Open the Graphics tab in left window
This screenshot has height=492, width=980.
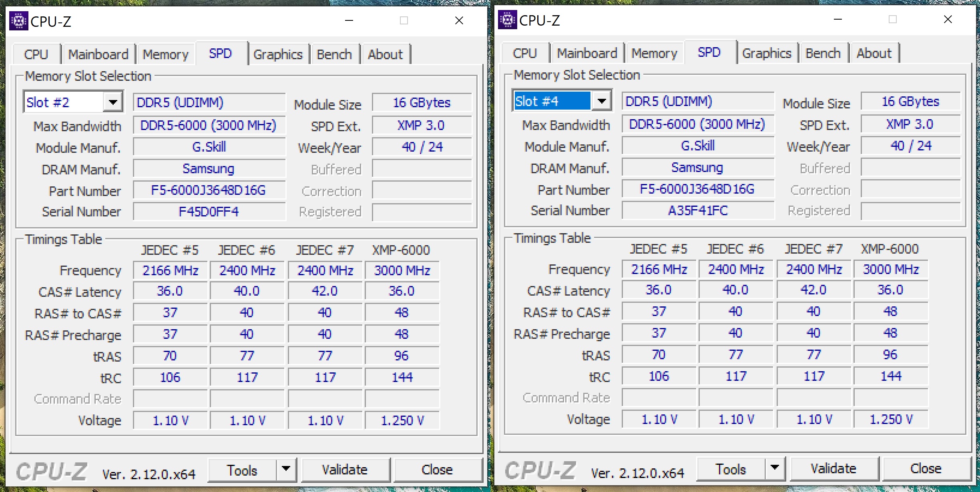click(x=278, y=54)
